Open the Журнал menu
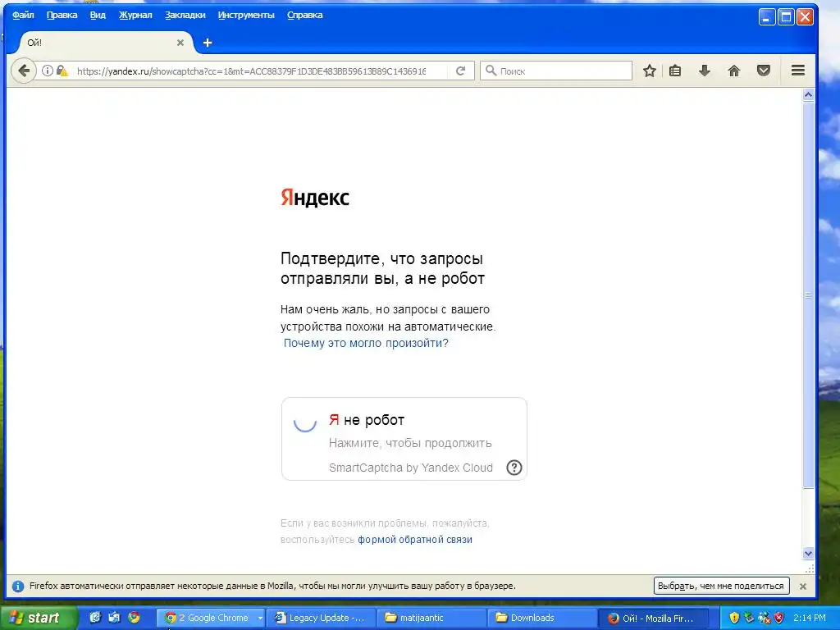The height and width of the screenshot is (630, 840). 135,15
